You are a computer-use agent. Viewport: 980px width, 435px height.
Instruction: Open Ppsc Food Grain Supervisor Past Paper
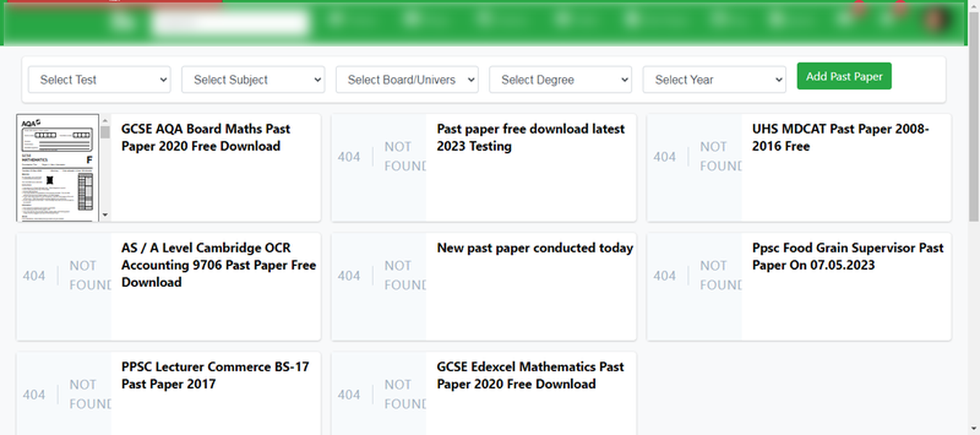click(x=848, y=256)
